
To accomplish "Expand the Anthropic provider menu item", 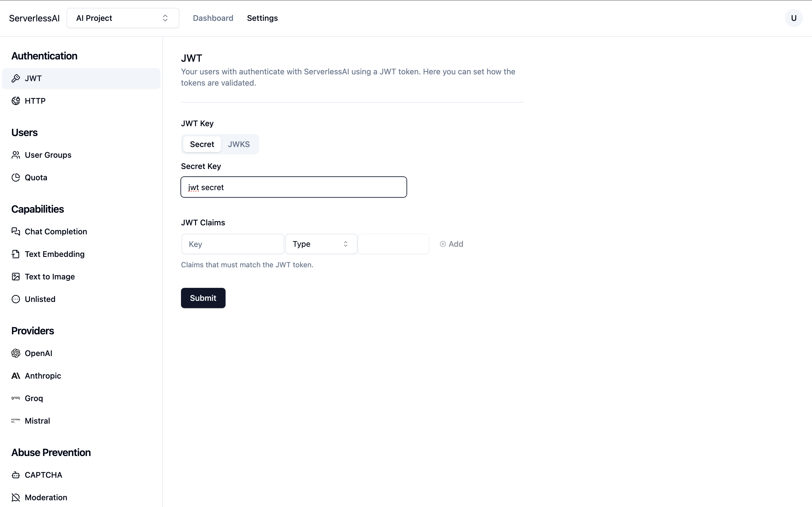I will pyautogui.click(x=43, y=375).
